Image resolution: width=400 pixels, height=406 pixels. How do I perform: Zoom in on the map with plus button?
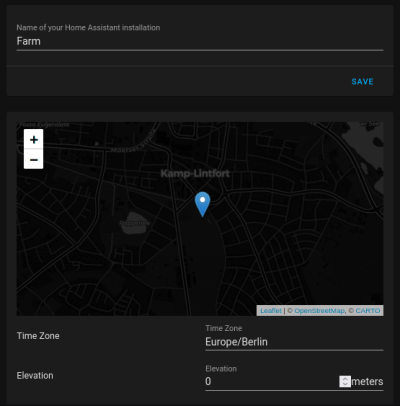(34, 139)
